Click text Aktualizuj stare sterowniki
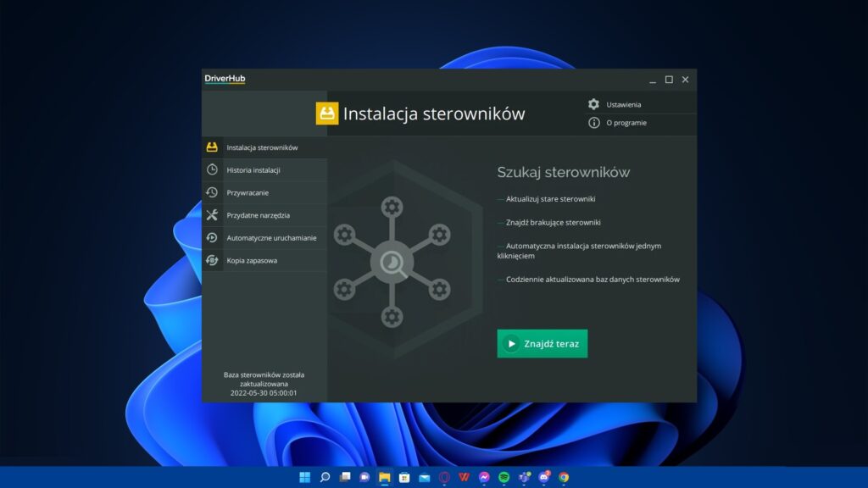 550,198
